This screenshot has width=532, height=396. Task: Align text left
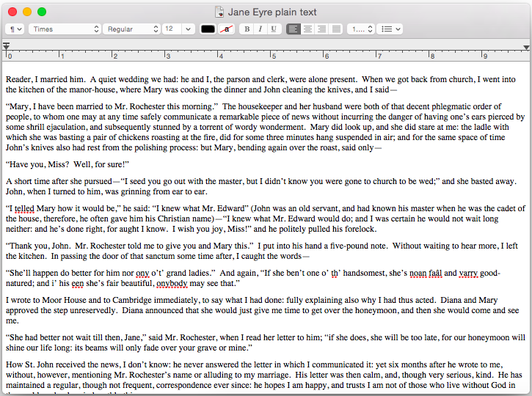click(x=293, y=29)
